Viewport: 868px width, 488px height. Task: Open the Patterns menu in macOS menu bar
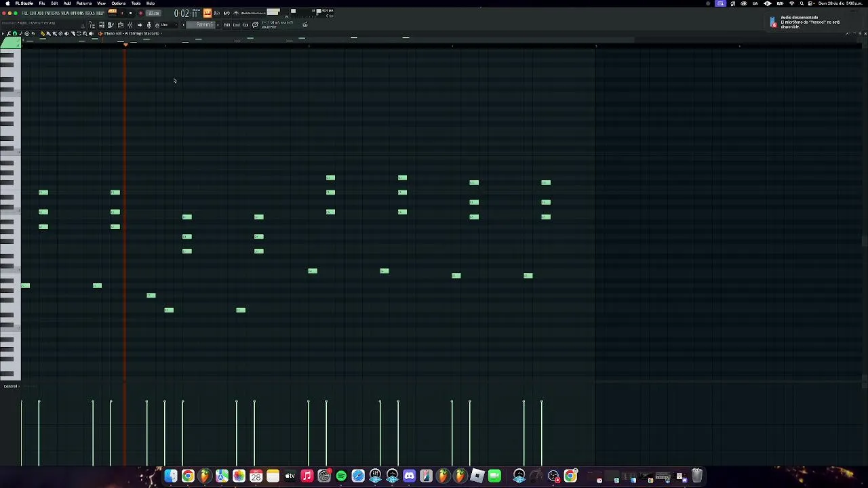coord(84,3)
